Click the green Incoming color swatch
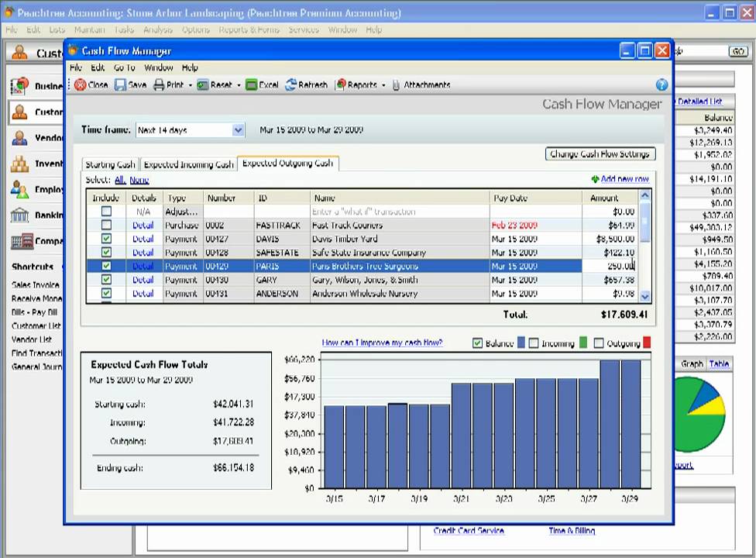756x558 pixels. [583, 343]
